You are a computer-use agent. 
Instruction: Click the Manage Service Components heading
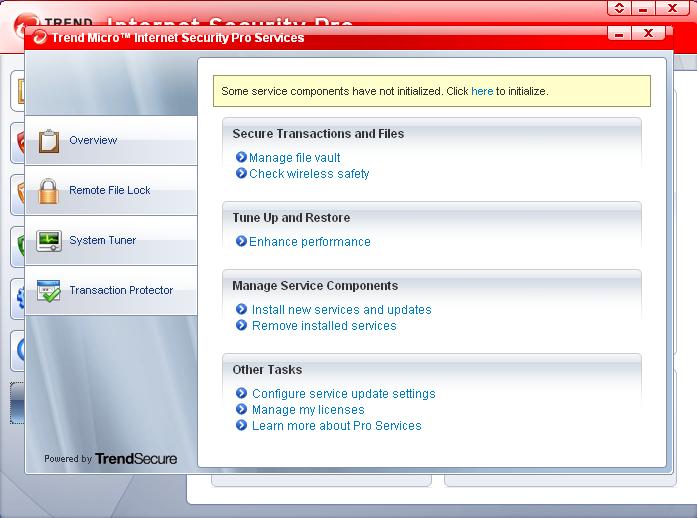pyautogui.click(x=315, y=285)
